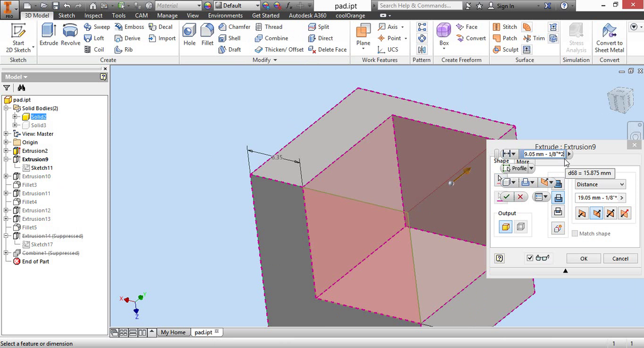Click the ViewCube in the viewport
The width and height of the screenshot is (644, 348).
[620, 100]
